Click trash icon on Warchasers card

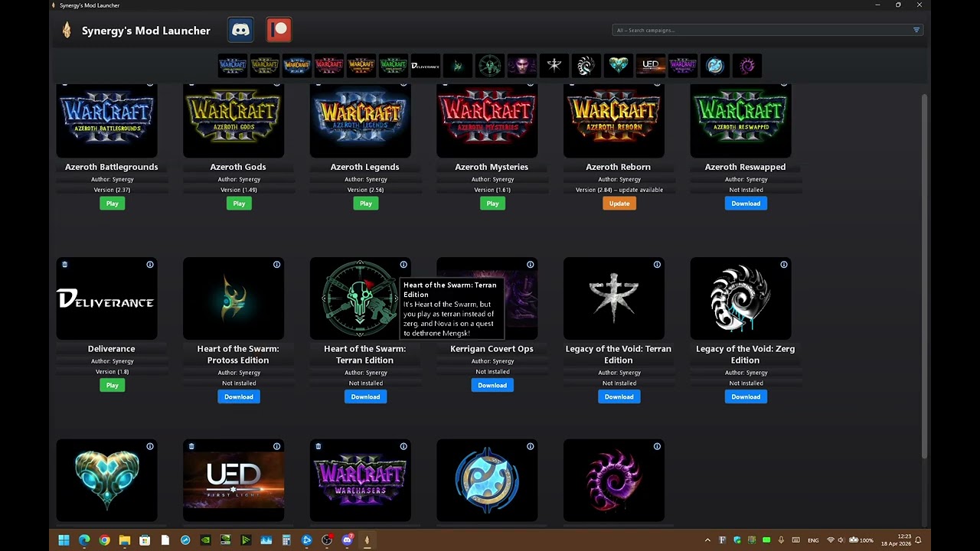click(318, 446)
